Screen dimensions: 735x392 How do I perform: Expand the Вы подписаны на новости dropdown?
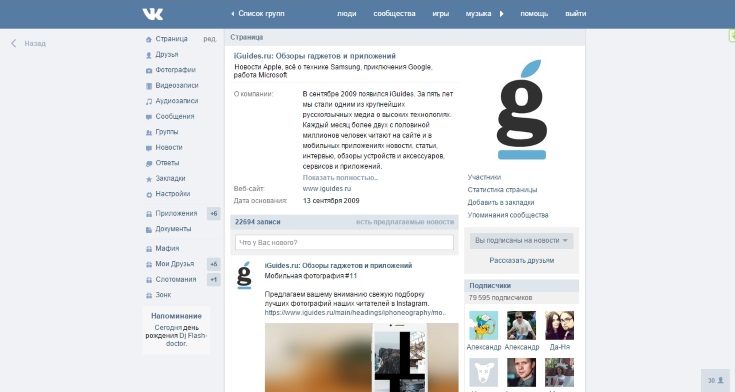pyautogui.click(x=521, y=241)
